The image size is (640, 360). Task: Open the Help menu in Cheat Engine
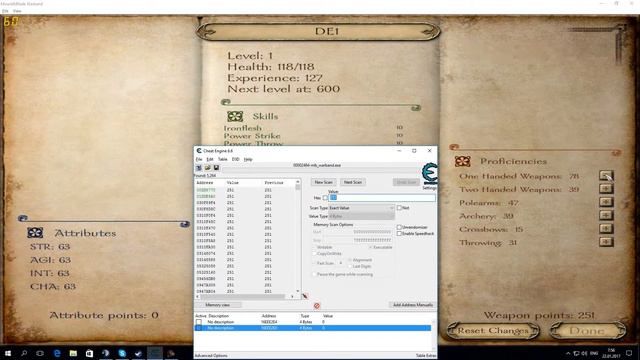pos(248,159)
